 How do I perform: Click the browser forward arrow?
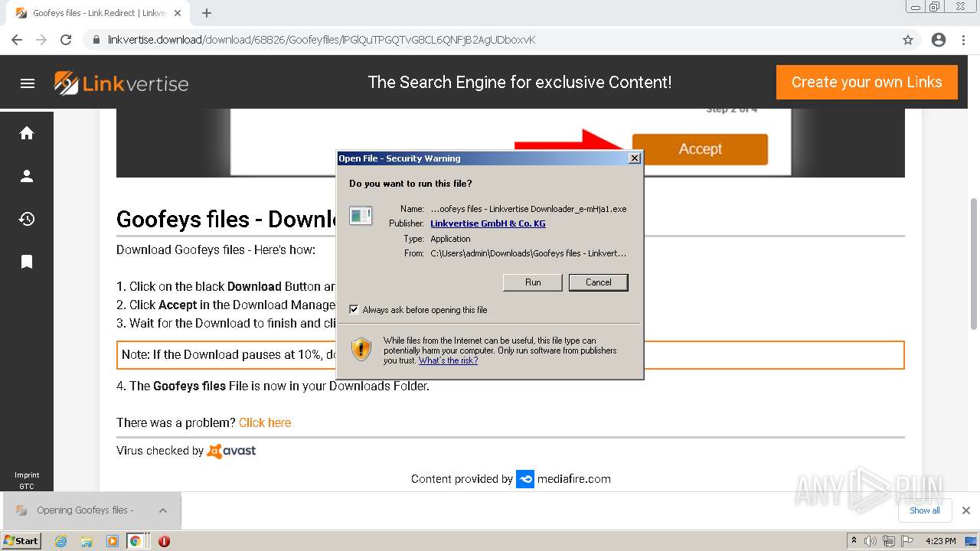click(x=41, y=40)
